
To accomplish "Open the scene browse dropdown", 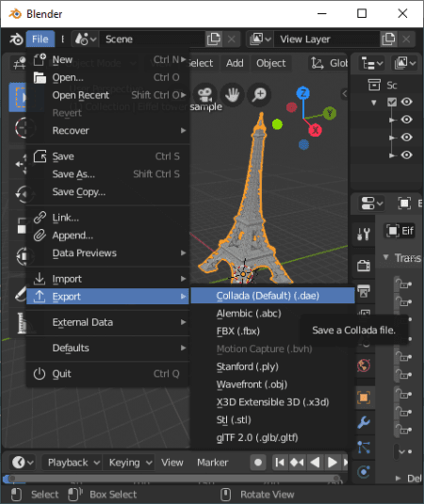I will tap(86, 40).
